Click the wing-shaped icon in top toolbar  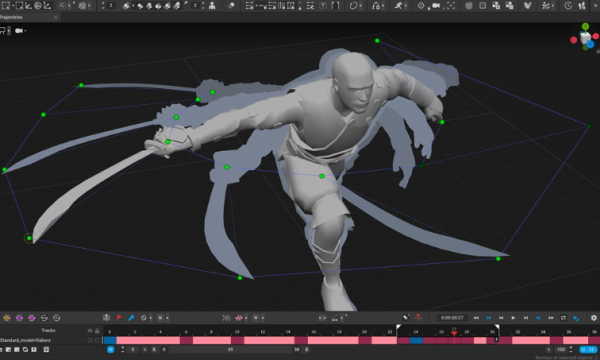click(528, 5)
